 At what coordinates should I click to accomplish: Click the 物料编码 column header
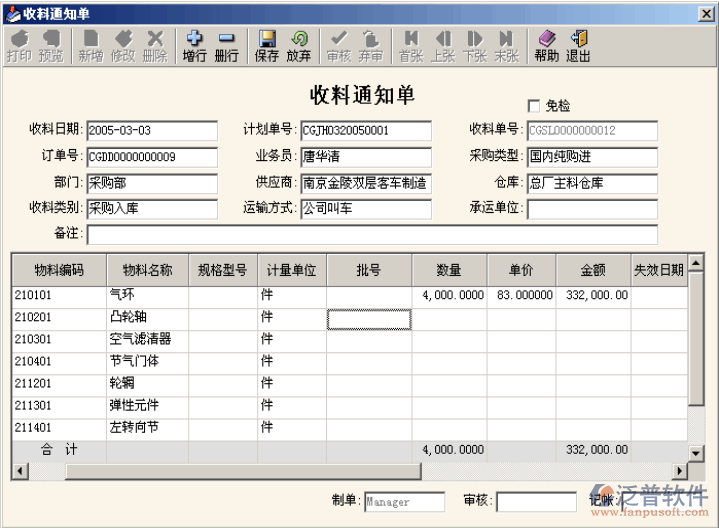coord(59,270)
